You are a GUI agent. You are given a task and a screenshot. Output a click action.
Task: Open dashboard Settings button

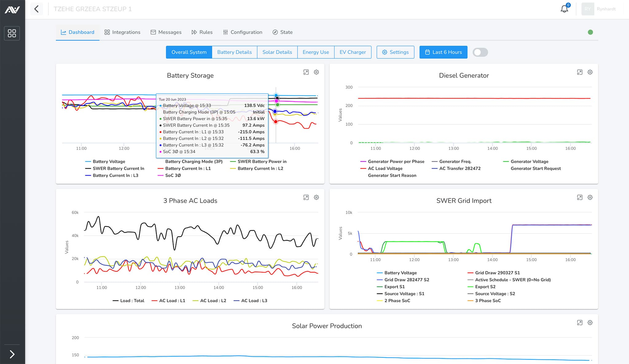395,52
